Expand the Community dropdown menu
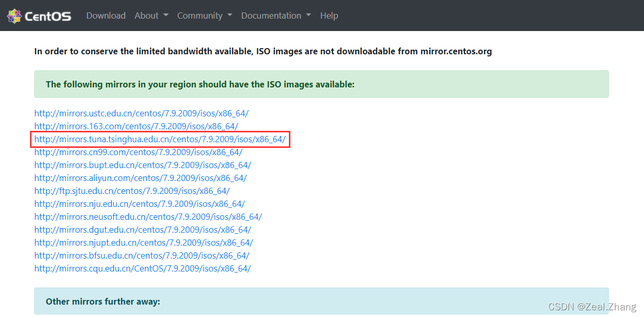 (x=204, y=16)
